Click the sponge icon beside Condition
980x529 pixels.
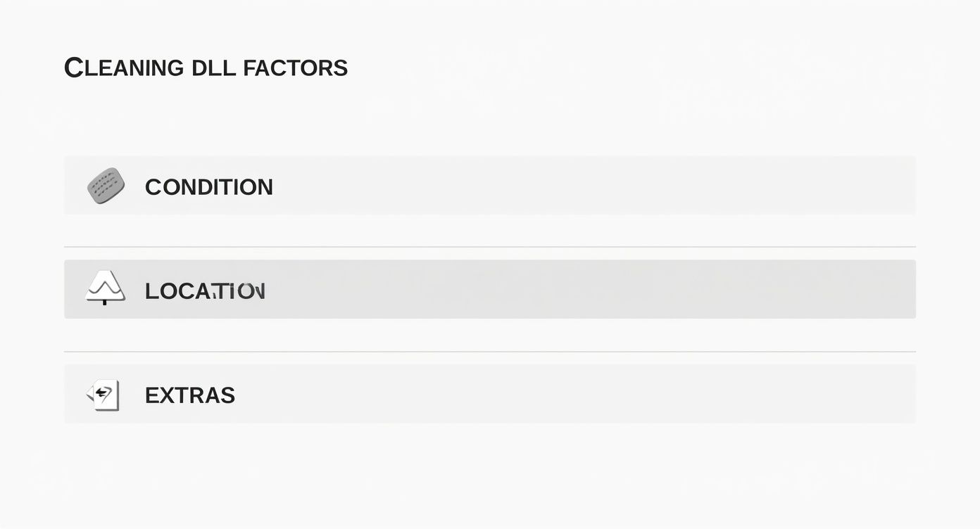tap(106, 186)
